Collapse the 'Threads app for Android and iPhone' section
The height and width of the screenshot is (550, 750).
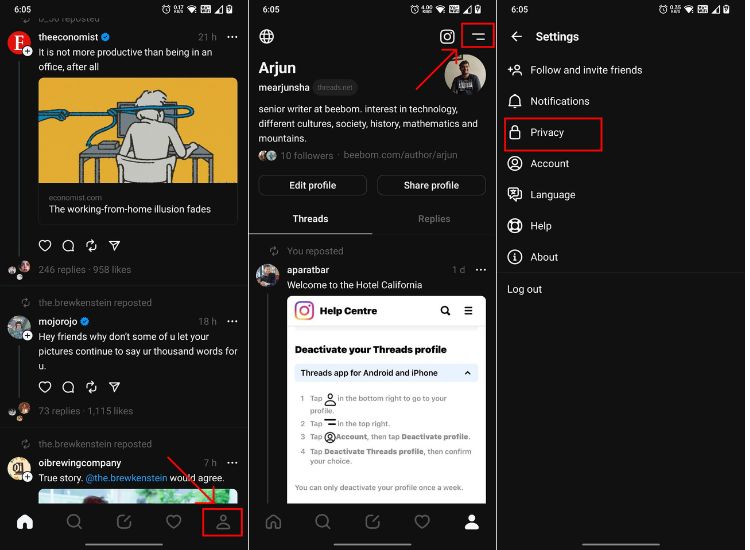[x=466, y=373]
